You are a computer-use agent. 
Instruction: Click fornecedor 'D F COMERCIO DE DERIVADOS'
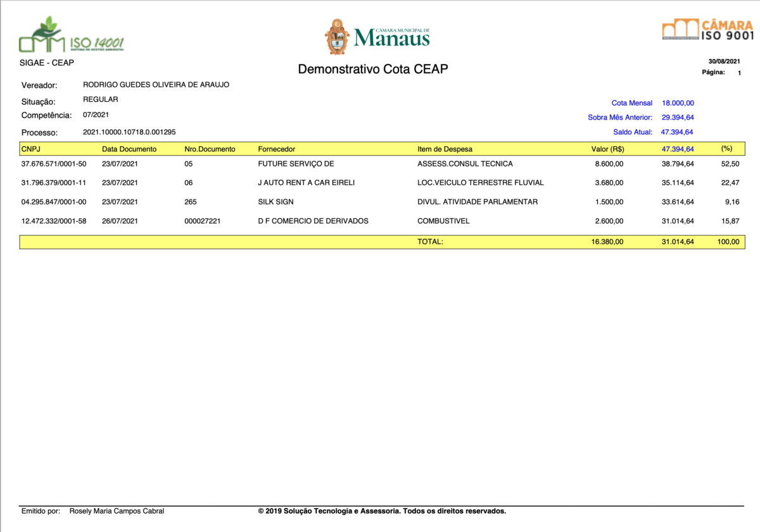pos(313,221)
